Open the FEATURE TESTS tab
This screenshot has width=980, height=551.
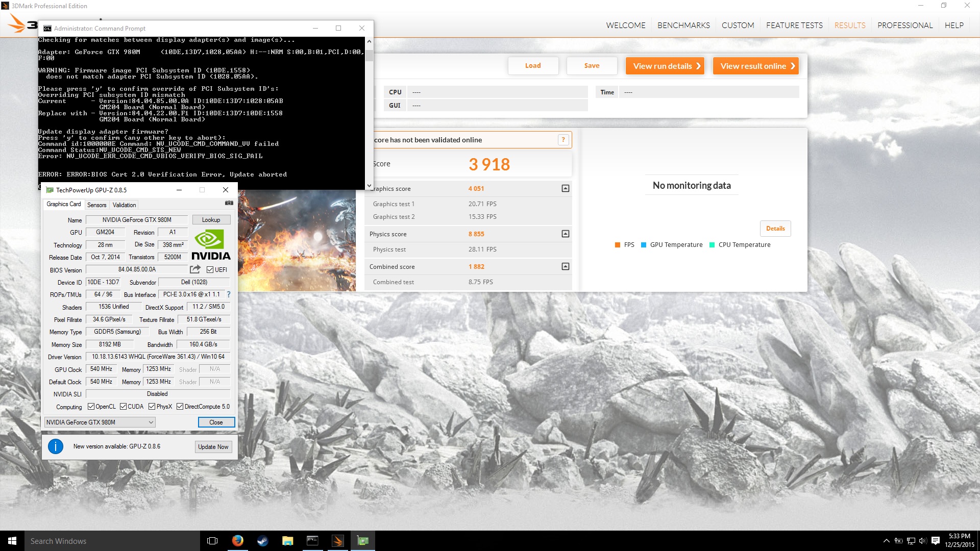coord(794,25)
